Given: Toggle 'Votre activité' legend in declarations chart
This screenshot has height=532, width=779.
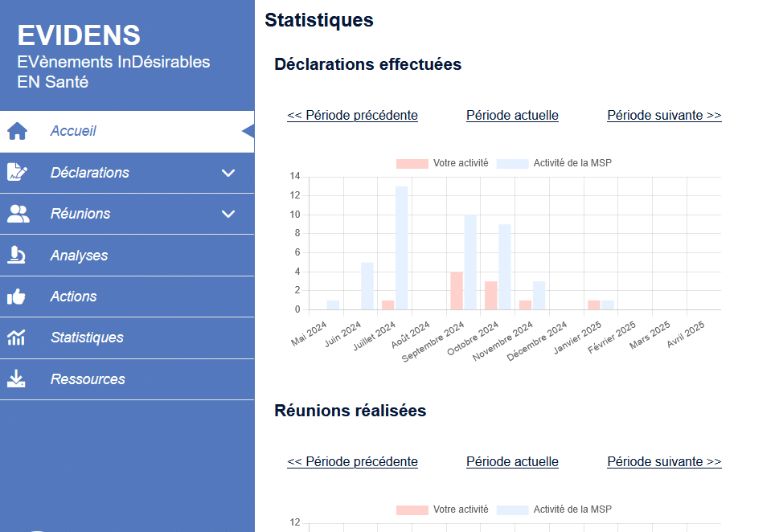Looking at the screenshot, I should point(442,163).
